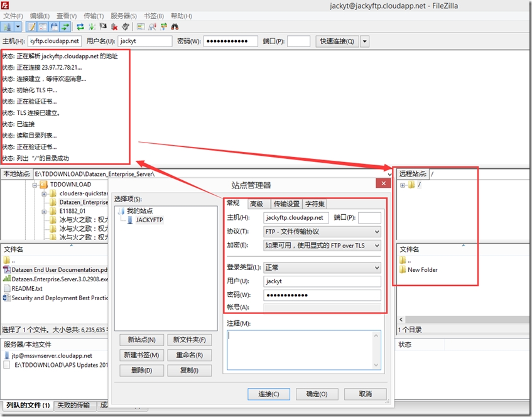
Task: Open the 帮助(H) menu
Action: click(x=181, y=16)
